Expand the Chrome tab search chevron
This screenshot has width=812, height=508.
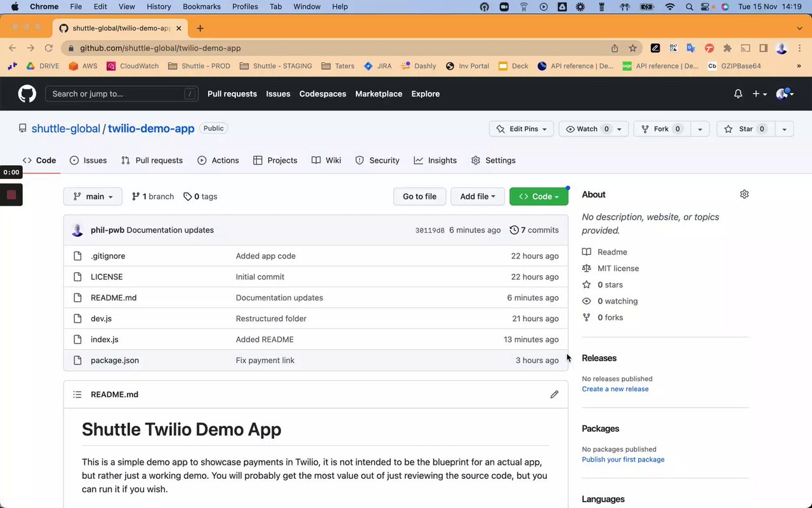(799, 29)
